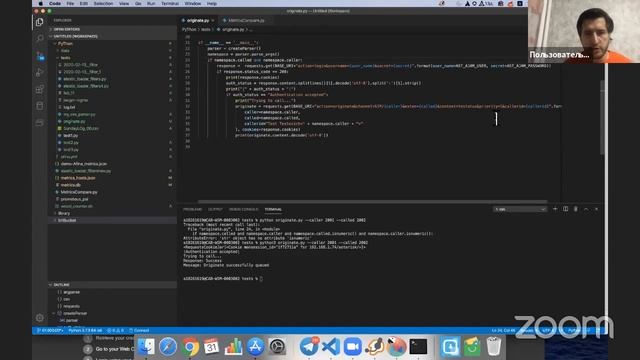
Task: Switch to the MetricsCompare.py editor tab
Action: pos(246,20)
